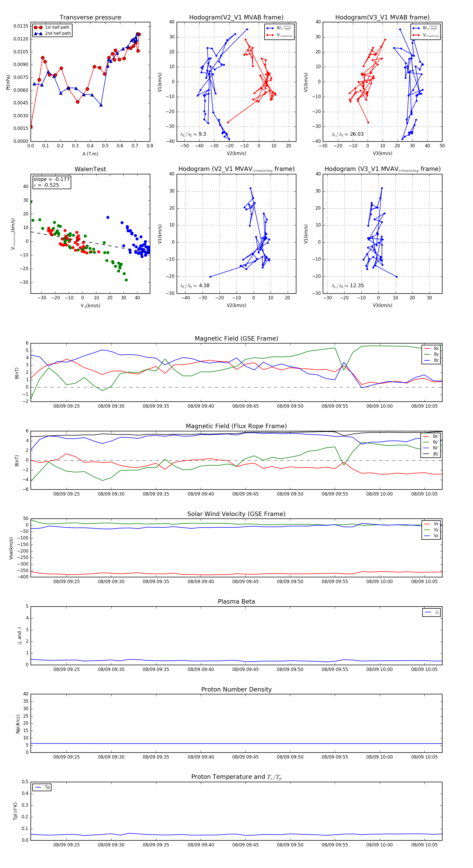Click "08/09 10:00" tick under Plasma Beta plot
Screen dimensions: 473x868
coord(379,669)
